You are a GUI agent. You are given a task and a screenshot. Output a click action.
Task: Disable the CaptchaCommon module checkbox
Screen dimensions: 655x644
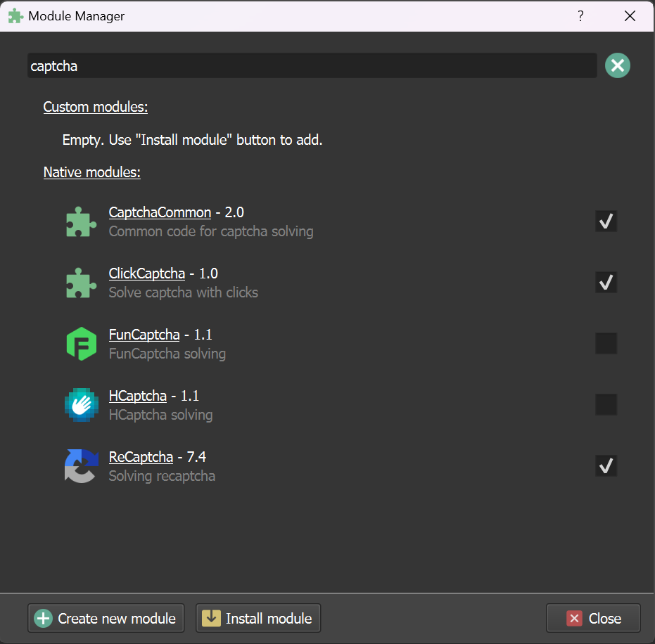[x=606, y=221]
